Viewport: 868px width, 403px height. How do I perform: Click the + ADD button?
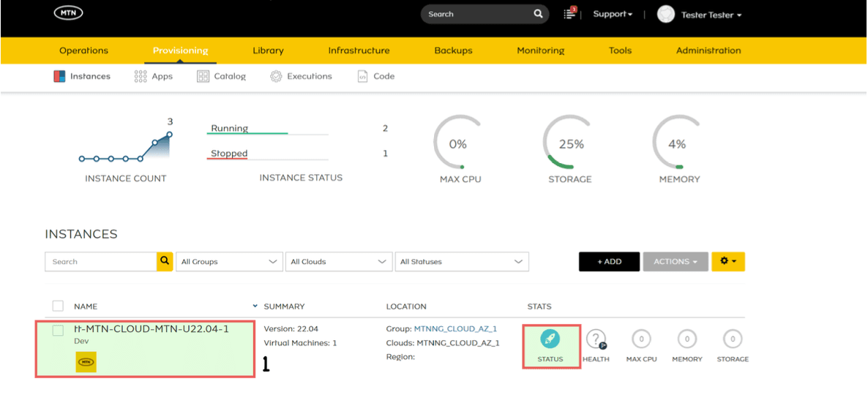coord(610,261)
